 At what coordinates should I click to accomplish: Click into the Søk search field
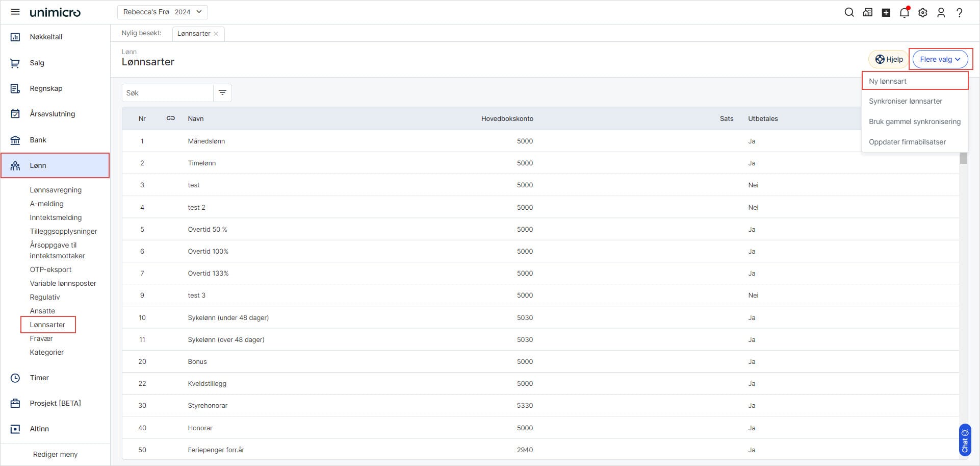click(x=167, y=93)
